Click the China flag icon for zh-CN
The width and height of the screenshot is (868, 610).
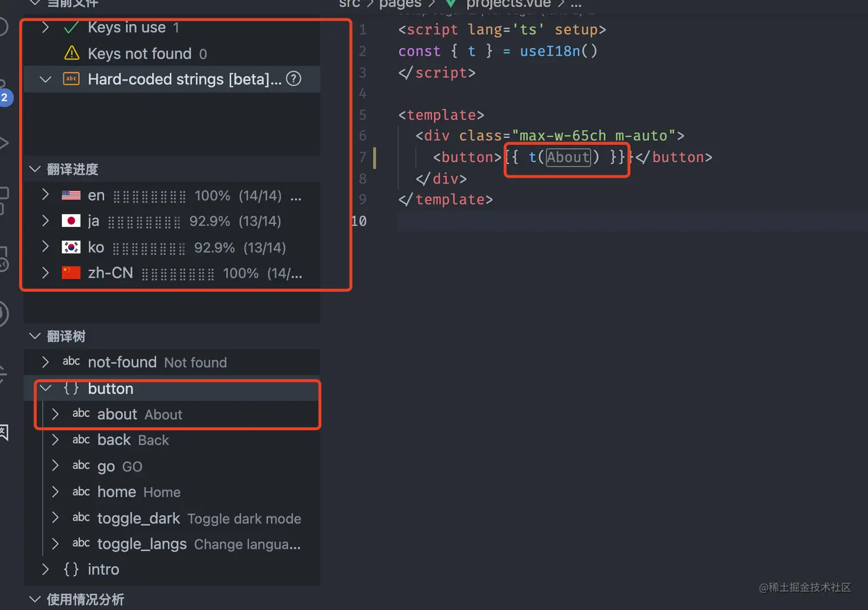(x=71, y=273)
